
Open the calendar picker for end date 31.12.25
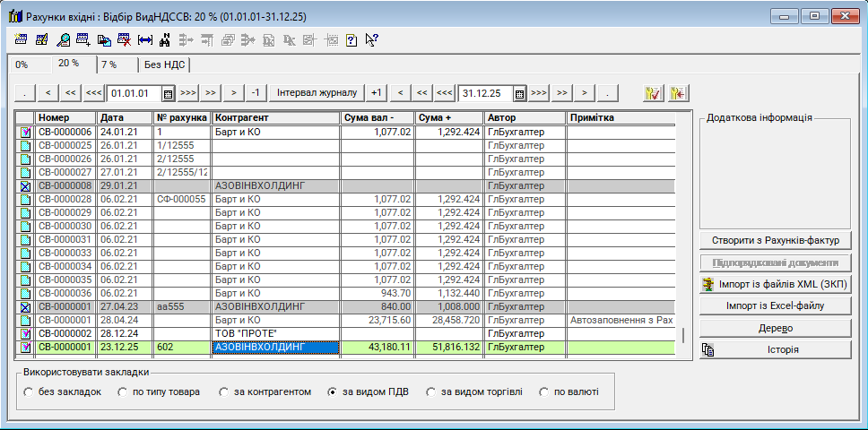pos(520,93)
